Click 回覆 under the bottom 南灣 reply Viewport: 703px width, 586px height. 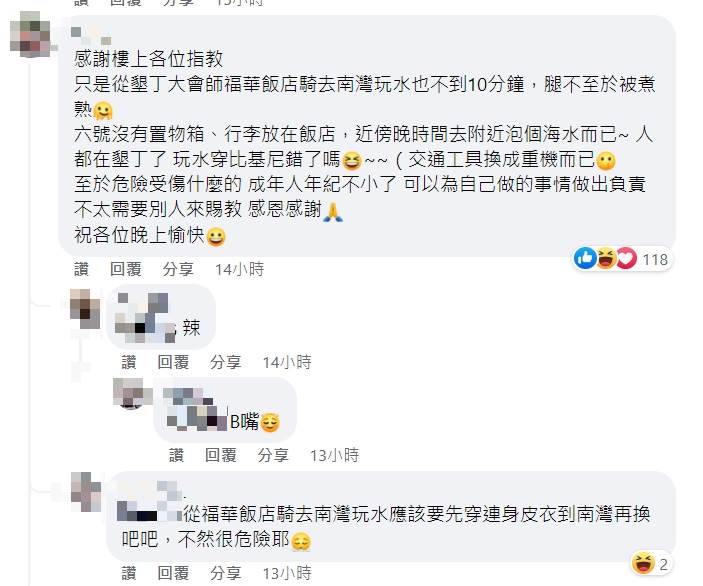[174, 573]
